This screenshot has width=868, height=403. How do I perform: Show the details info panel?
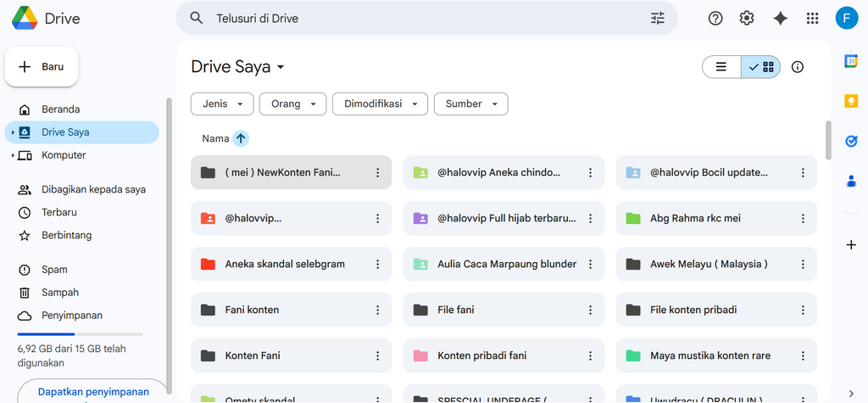(797, 67)
